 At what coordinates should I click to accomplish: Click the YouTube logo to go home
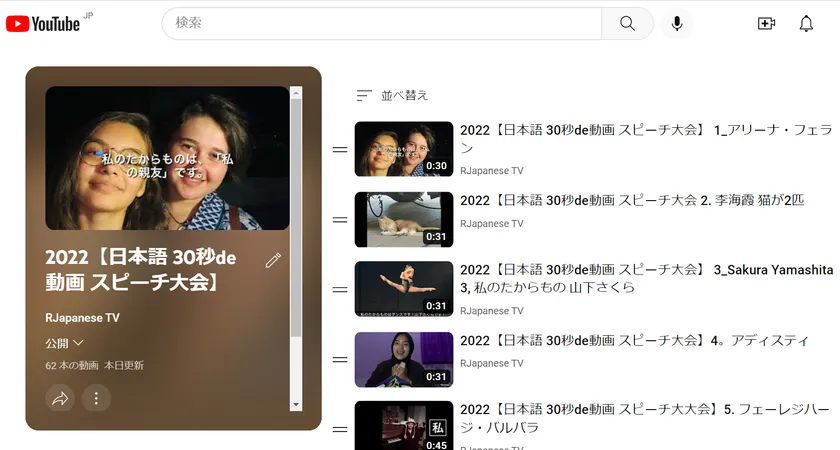click(43, 23)
